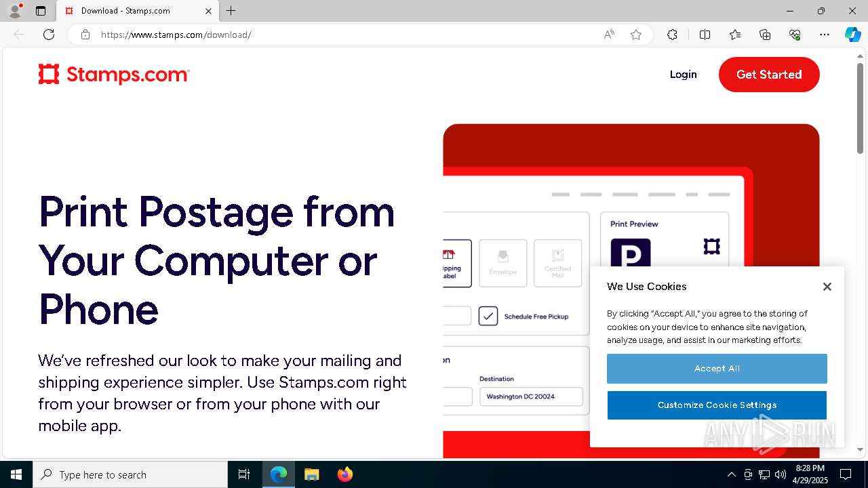Viewport: 868px width, 488px height.
Task: Click the taskbar search box
Action: click(130, 474)
